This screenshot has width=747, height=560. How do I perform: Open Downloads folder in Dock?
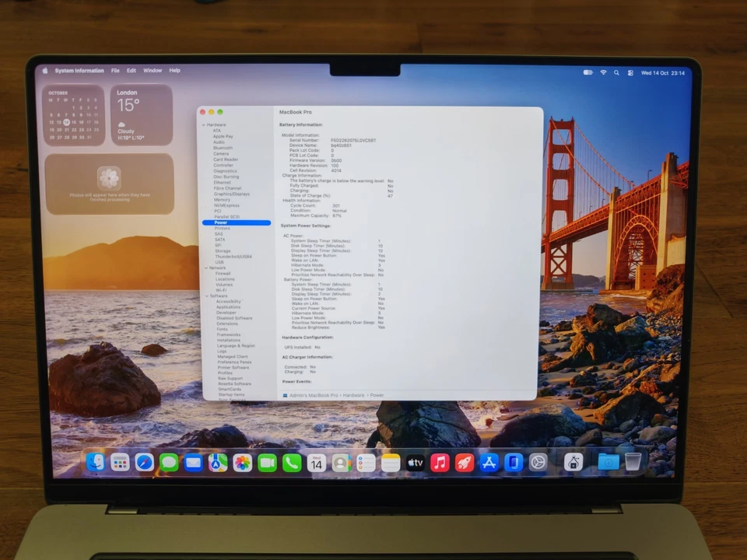pos(608,462)
